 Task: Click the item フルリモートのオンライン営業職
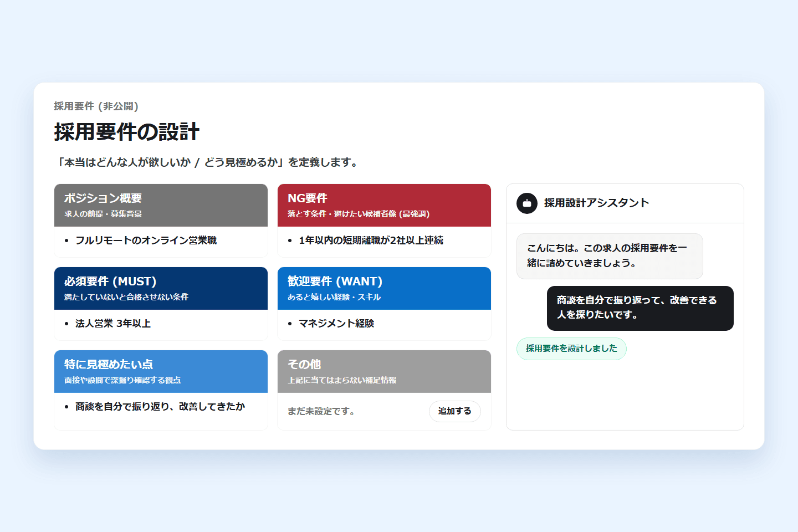tap(146, 241)
